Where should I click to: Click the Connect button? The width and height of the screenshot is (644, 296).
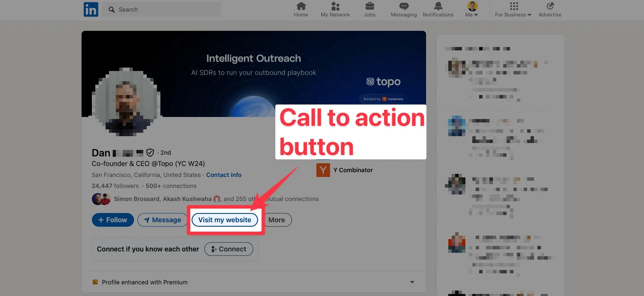pyautogui.click(x=229, y=249)
